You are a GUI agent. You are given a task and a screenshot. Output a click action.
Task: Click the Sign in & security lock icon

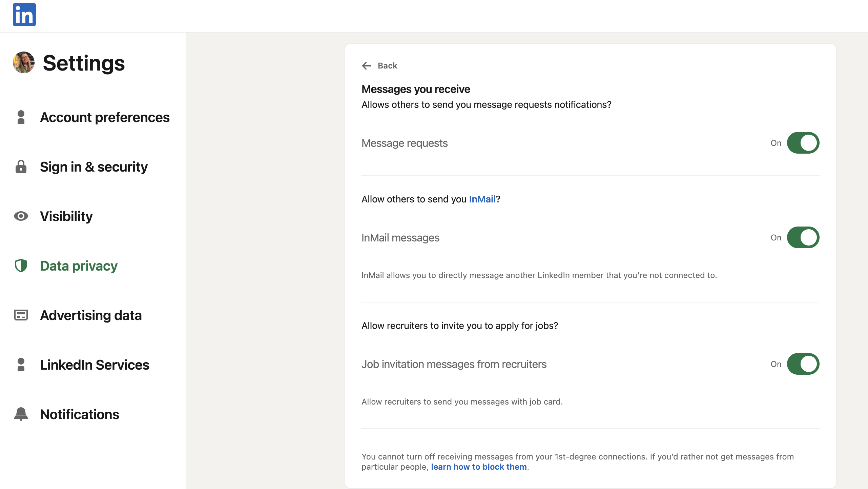click(x=21, y=167)
